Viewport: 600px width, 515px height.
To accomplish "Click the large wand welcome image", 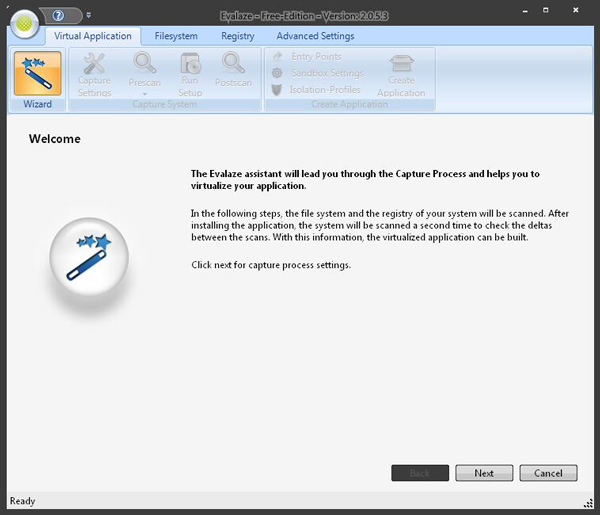I will (89, 256).
